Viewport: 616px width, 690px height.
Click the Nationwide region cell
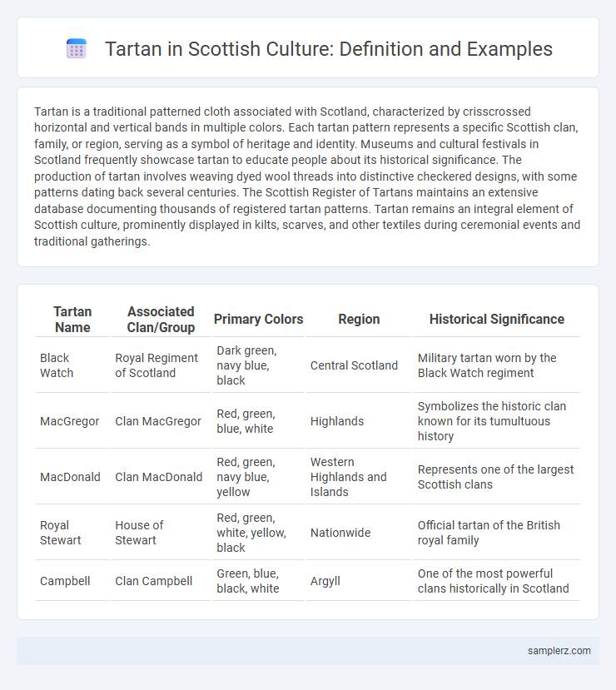pyautogui.click(x=359, y=533)
